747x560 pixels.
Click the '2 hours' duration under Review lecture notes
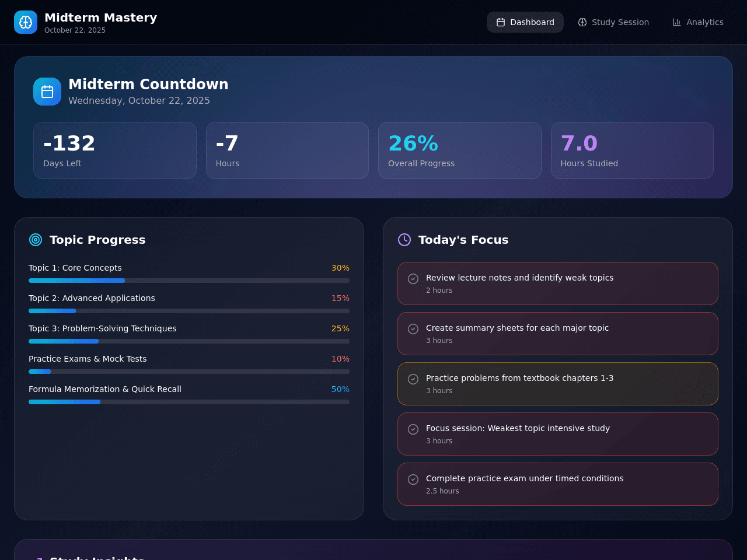pyautogui.click(x=439, y=290)
